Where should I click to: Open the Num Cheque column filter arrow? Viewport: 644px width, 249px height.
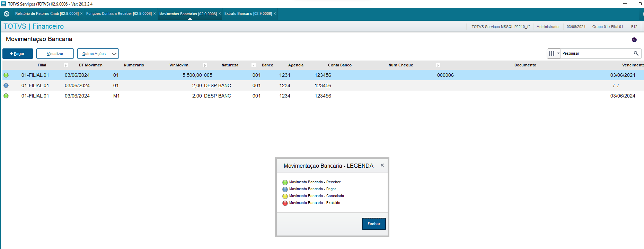(x=438, y=65)
